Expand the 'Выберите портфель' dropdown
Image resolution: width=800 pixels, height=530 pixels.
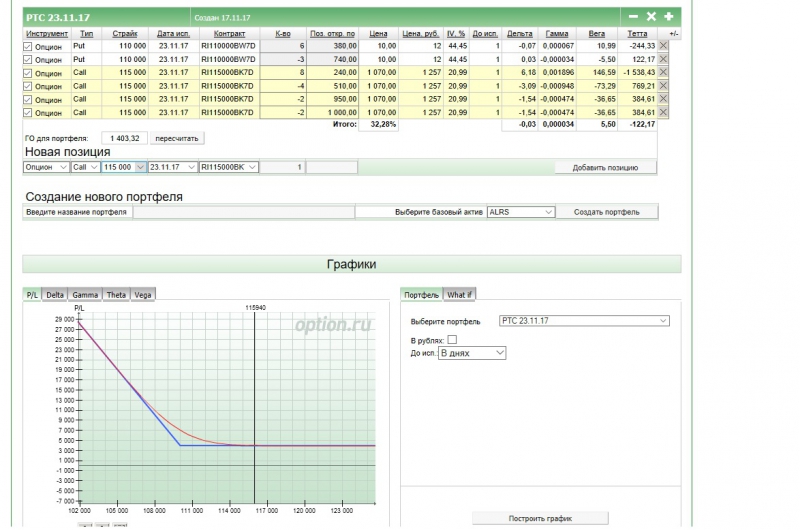click(x=583, y=321)
